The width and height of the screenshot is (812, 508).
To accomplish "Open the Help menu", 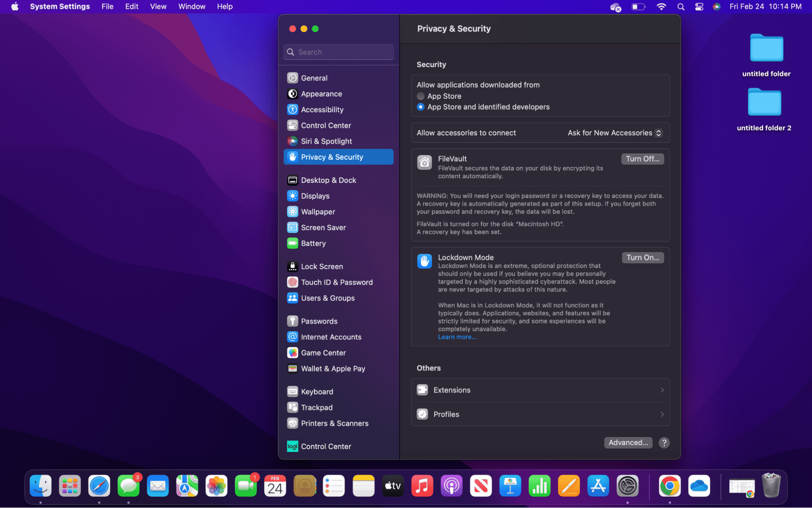I will coord(225,7).
